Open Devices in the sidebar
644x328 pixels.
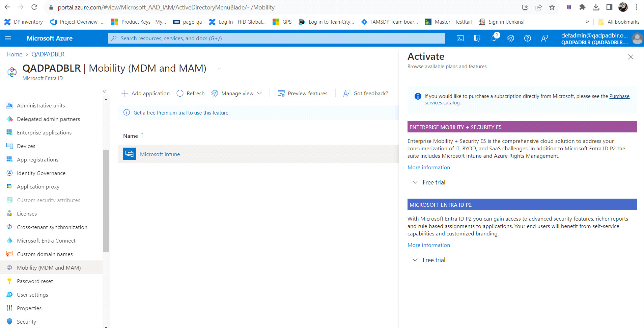[26, 146]
